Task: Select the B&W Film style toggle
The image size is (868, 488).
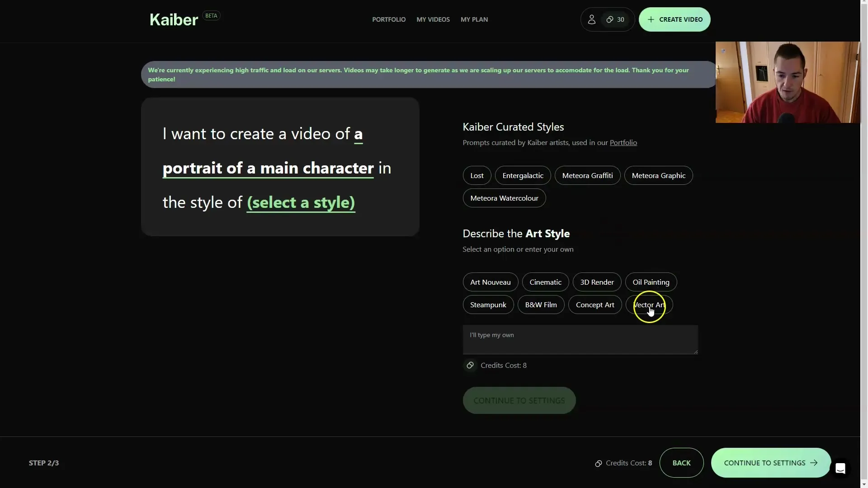Action: [x=541, y=304]
